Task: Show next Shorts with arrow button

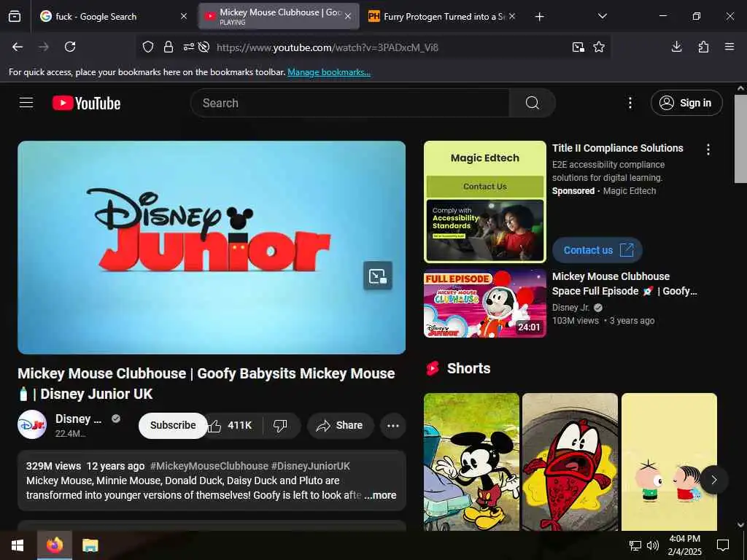Action: [713, 480]
